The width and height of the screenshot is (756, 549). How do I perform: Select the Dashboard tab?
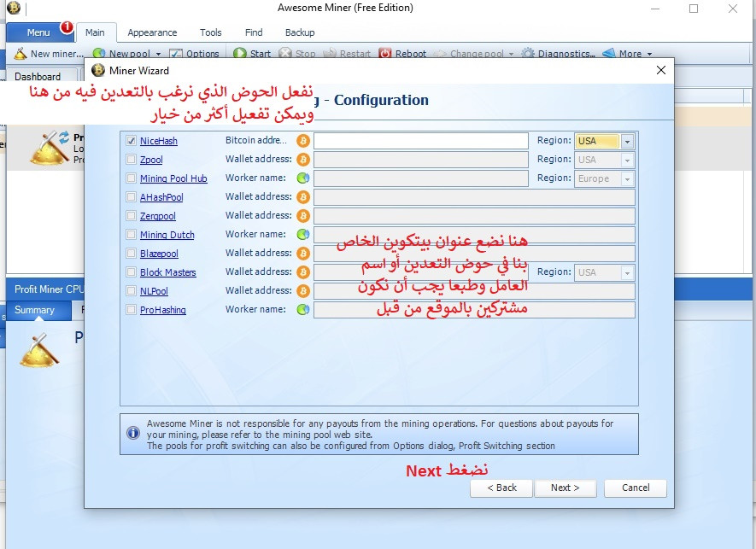click(x=38, y=76)
